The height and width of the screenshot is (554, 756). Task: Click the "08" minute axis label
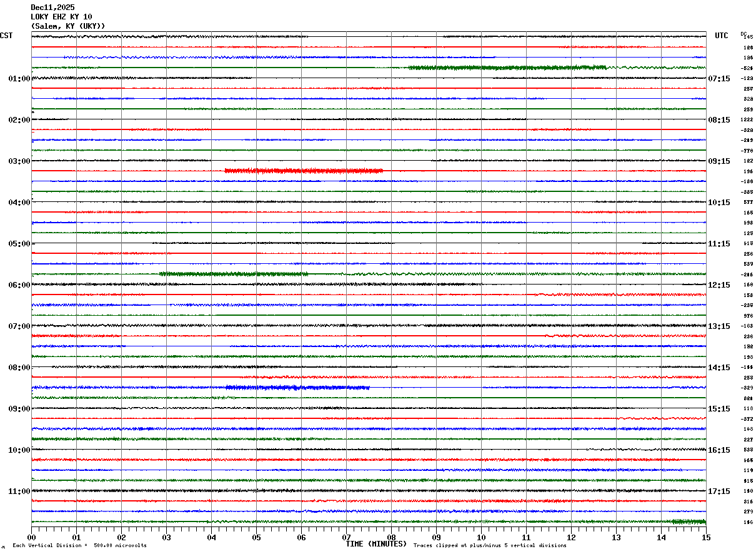tap(391, 537)
